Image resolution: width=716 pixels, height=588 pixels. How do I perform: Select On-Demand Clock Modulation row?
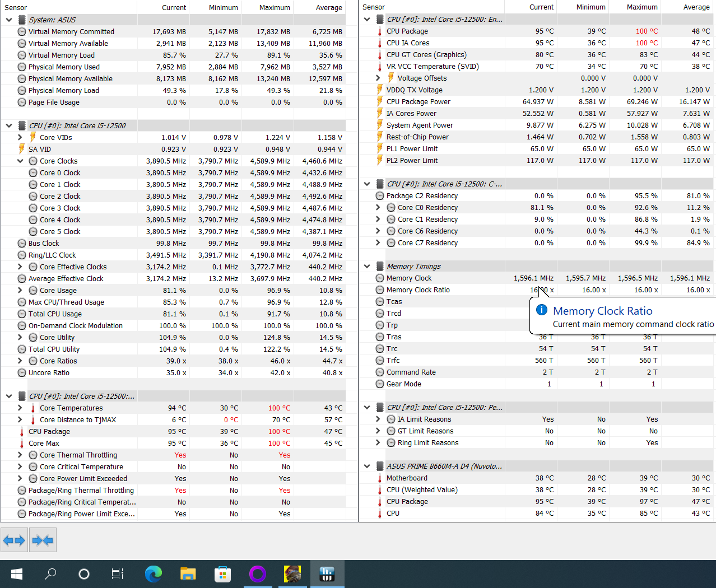click(x=173, y=326)
